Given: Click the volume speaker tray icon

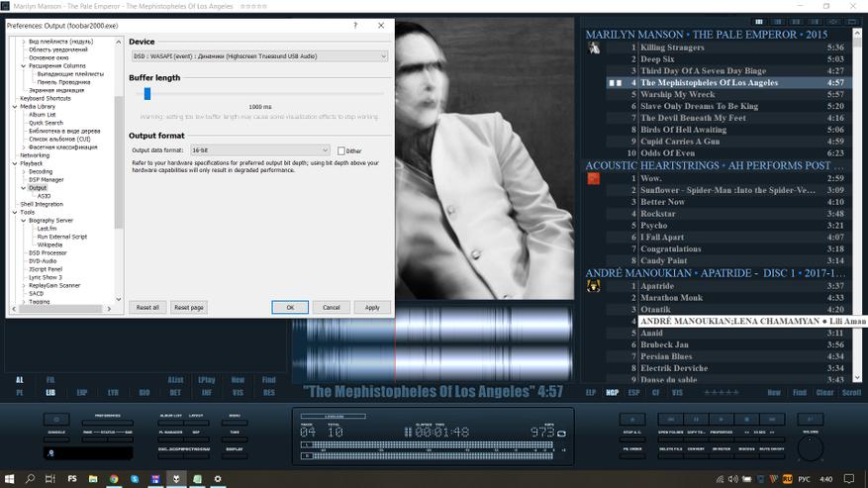Looking at the screenshot, I should pyautogui.click(x=733, y=479).
